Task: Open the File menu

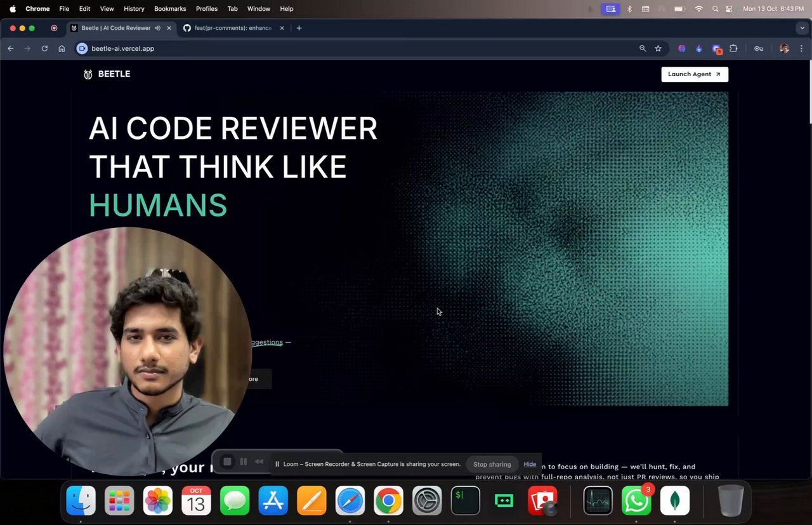Action: pos(64,9)
